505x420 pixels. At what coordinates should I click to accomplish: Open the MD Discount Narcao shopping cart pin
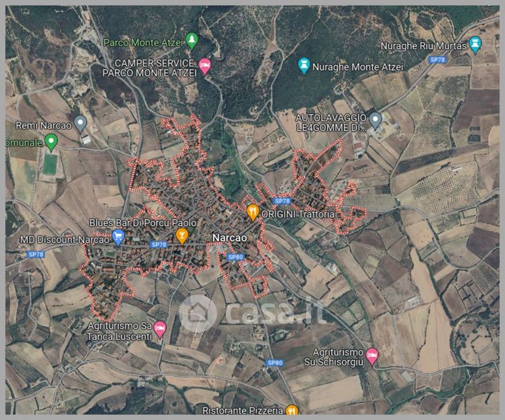point(118,238)
